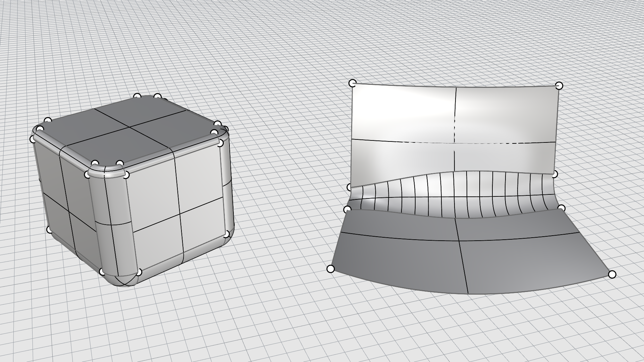Screen dimensions: 644x362
Task: Click blend's right point where it meets the floor surface
Action: click(561, 208)
